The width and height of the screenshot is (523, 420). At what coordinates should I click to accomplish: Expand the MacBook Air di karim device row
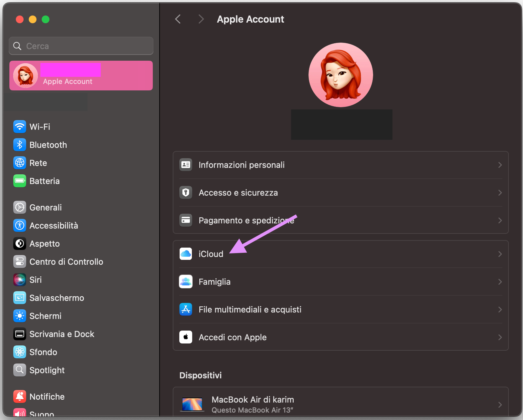499,404
